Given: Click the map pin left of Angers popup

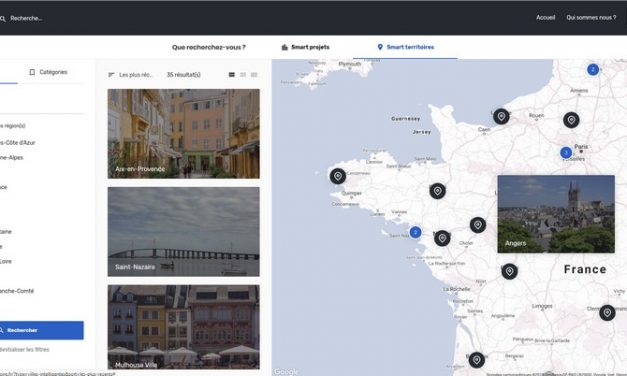Looking at the screenshot, I should point(477,225).
